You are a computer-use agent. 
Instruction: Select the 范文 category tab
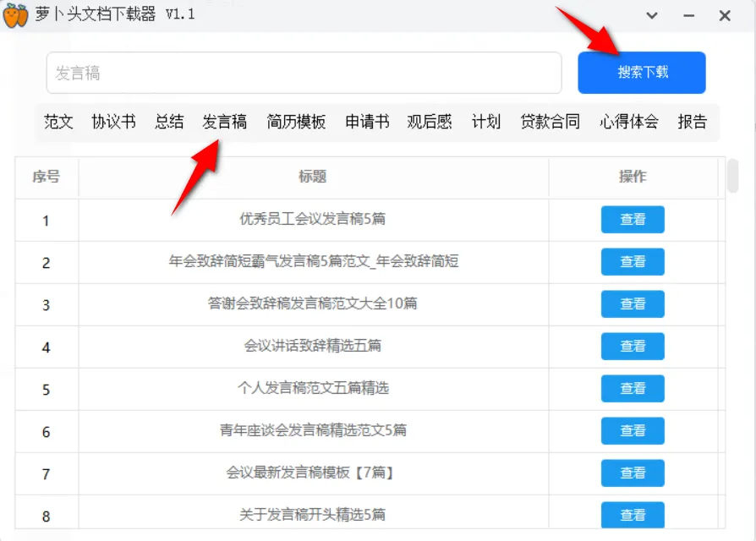click(x=59, y=122)
